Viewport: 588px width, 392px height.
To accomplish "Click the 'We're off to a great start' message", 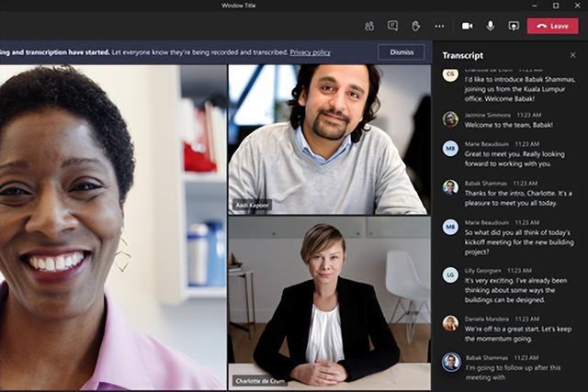I will [x=518, y=334].
